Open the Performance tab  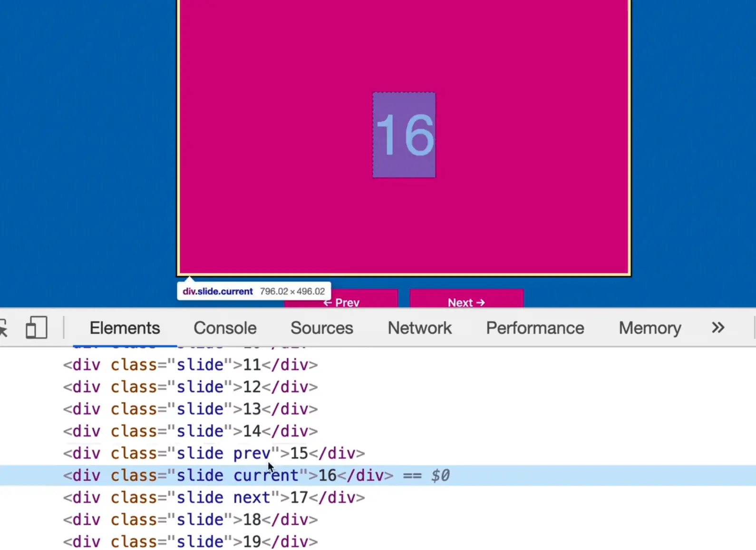(x=535, y=328)
